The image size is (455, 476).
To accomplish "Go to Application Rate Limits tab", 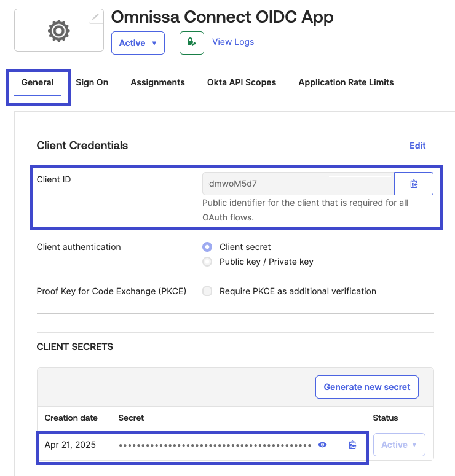I will (x=346, y=82).
